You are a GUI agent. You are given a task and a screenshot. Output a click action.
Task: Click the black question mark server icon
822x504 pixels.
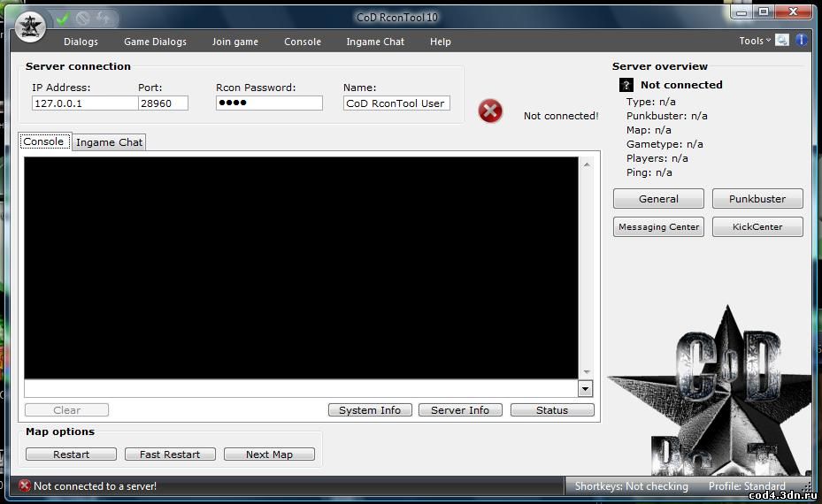[626, 85]
